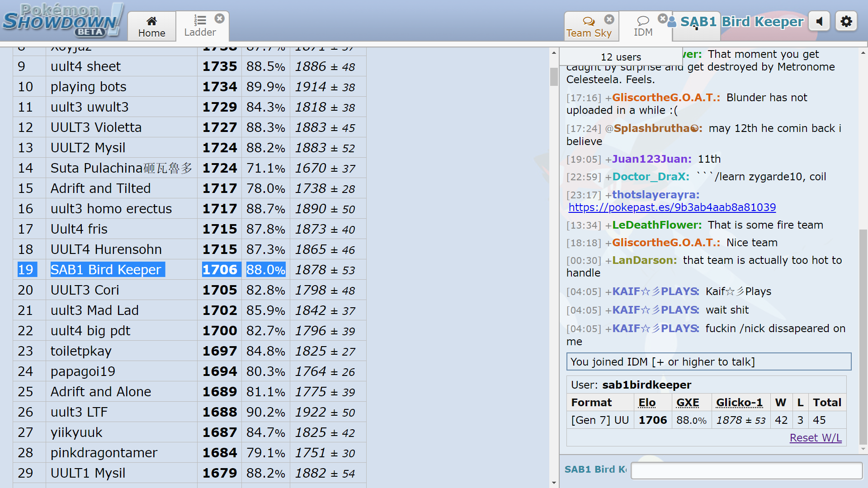The width and height of the screenshot is (868, 488).
Task: Click Splashbrutha username in chat
Action: coord(658,128)
